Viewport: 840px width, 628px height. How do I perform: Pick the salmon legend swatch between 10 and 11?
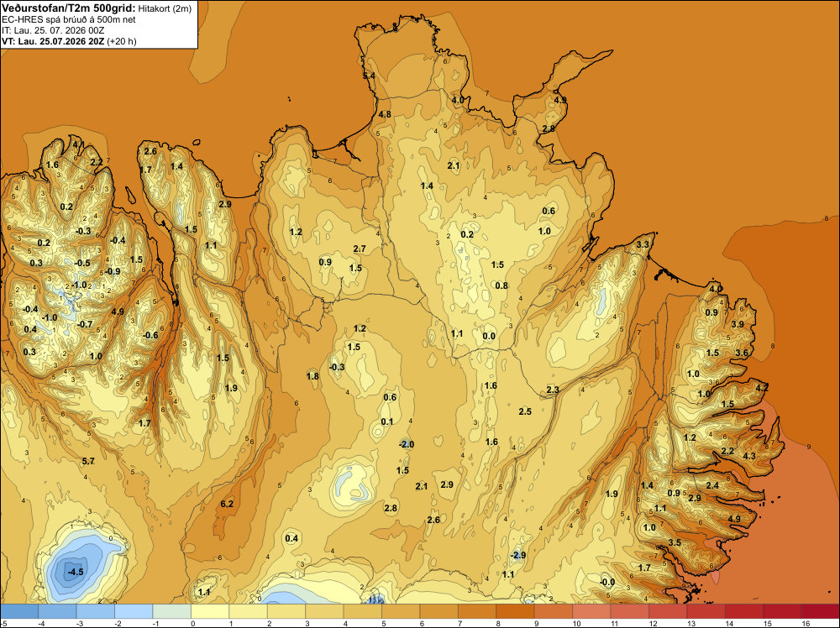591,611
